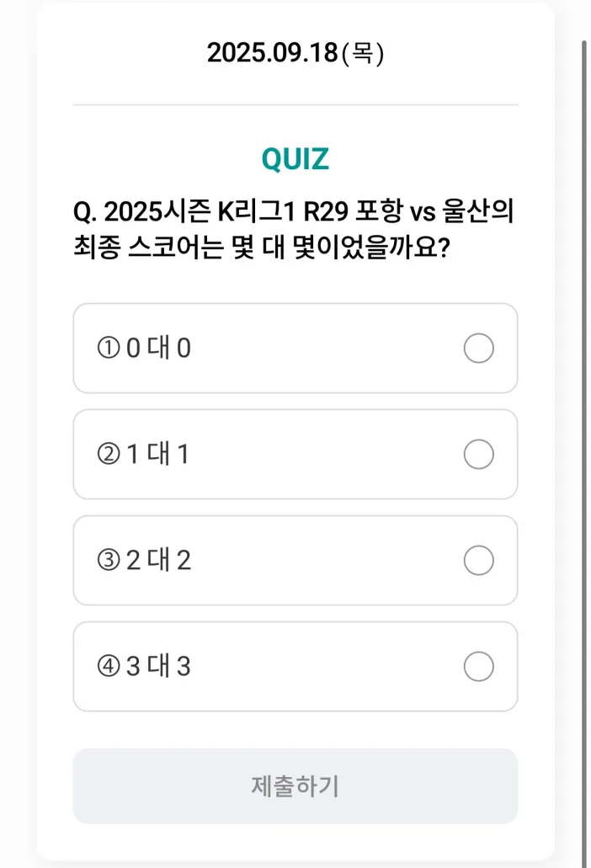The height and width of the screenshot is (868, 591).
Task: Click the QUIZ heading
Action: [295, 157]
